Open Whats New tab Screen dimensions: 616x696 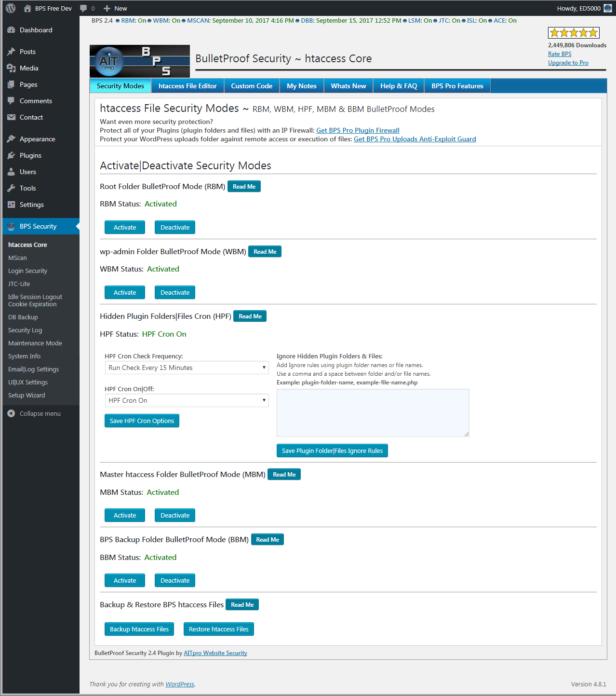348,86
